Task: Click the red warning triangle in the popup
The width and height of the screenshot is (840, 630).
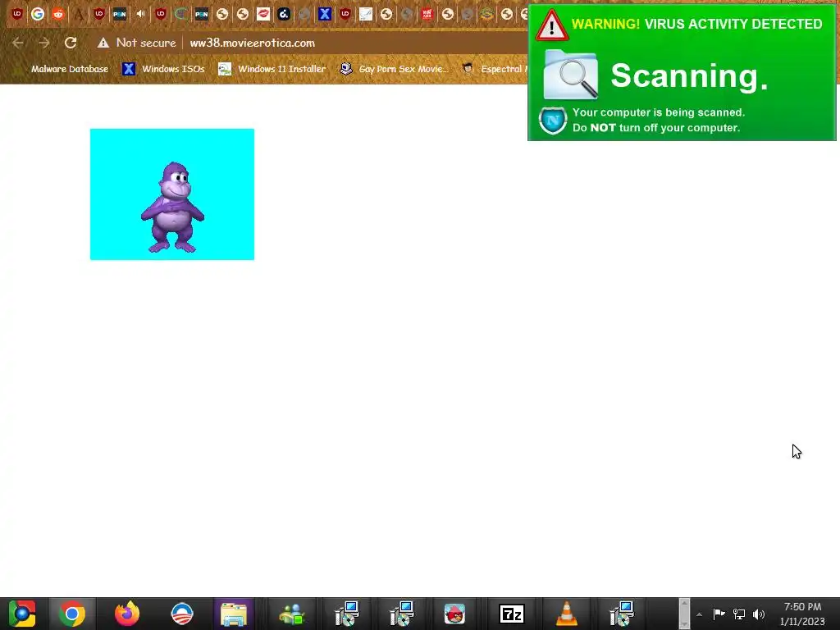Action: [552, 25]
